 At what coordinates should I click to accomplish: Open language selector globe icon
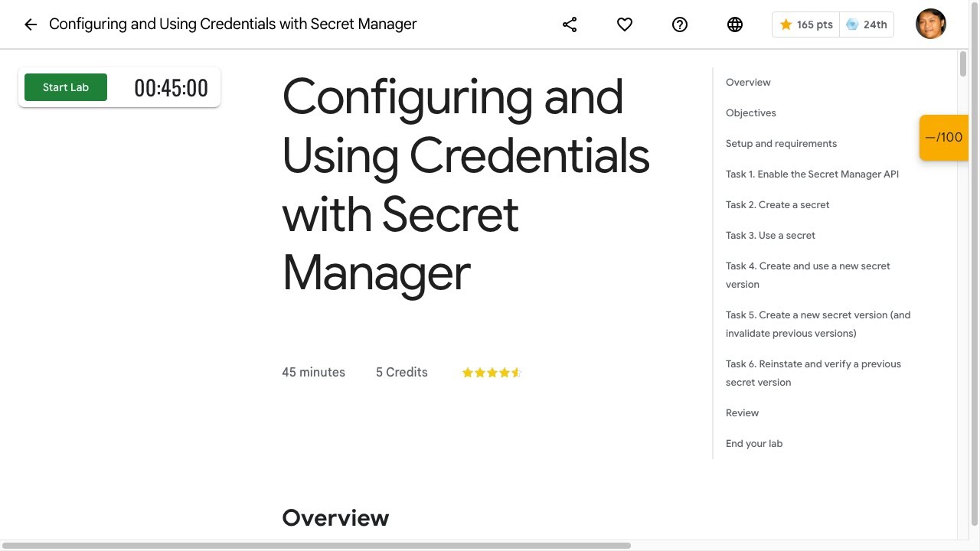pyautogui.click(x=735, y=24)
